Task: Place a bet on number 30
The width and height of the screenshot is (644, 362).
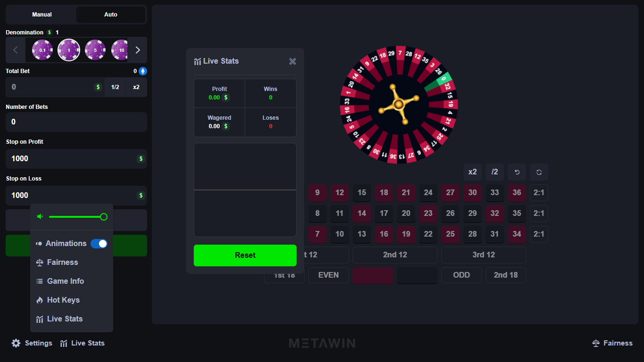Action: [x=472, y=193]
